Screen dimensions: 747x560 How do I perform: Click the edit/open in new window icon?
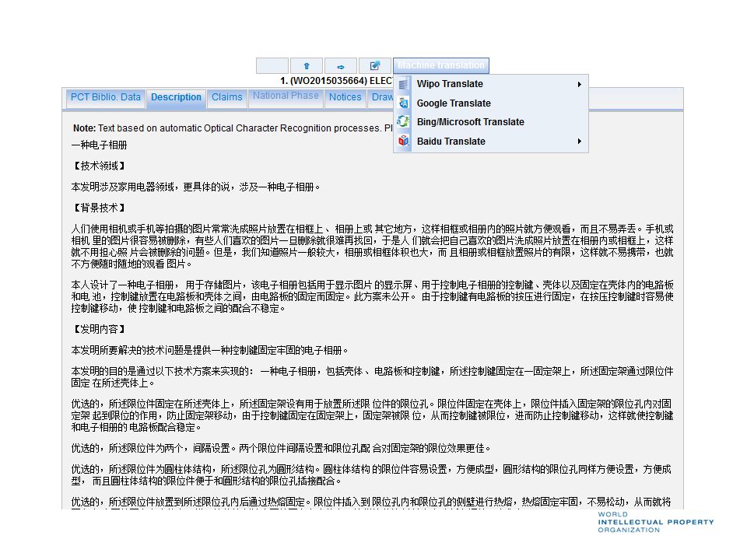click(375, 65)
